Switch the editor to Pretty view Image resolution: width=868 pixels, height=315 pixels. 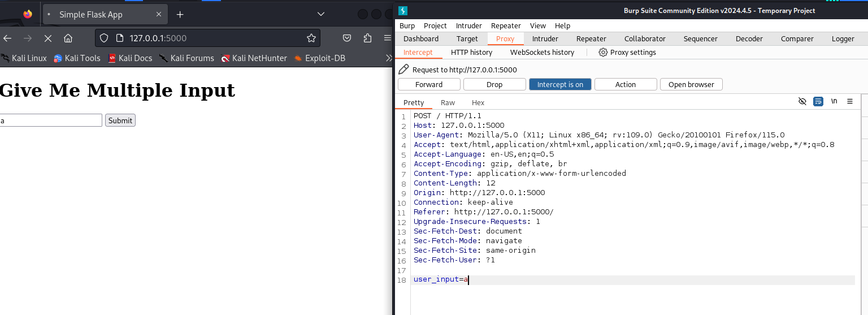click(414, 102)
